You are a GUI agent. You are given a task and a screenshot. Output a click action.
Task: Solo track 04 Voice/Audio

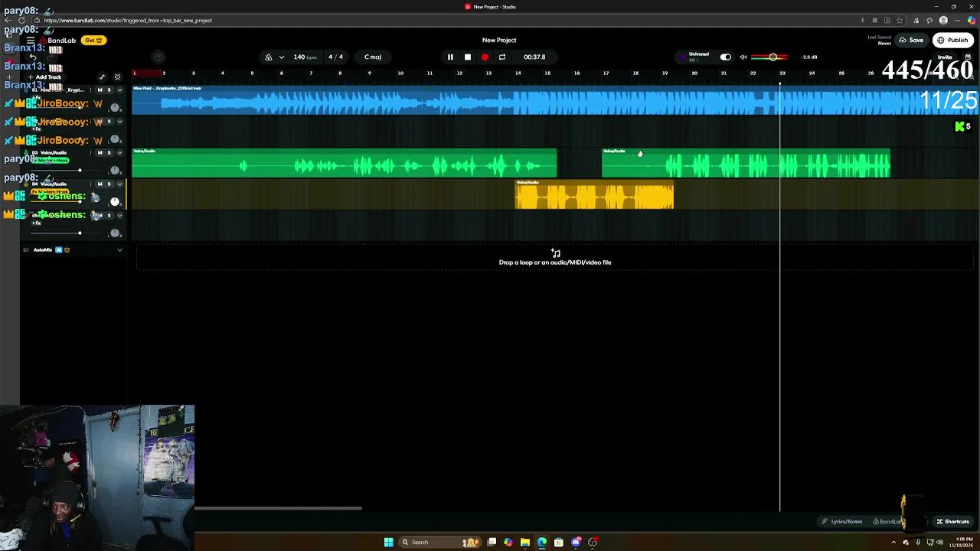109,184
